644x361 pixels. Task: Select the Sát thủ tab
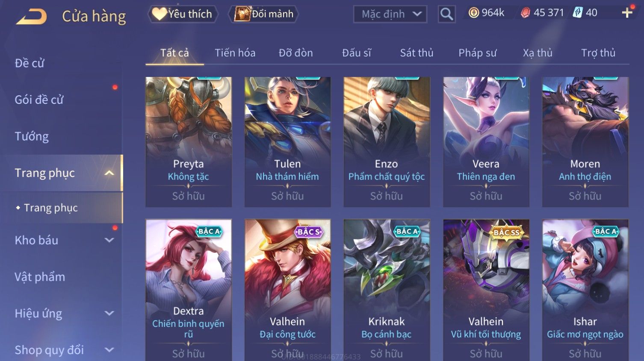(x=417, y=53)
